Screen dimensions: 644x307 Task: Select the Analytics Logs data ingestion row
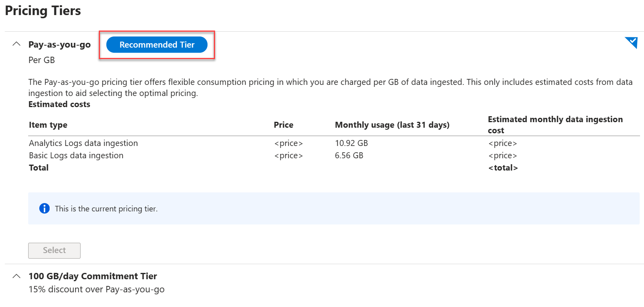(x=83, y=143)
